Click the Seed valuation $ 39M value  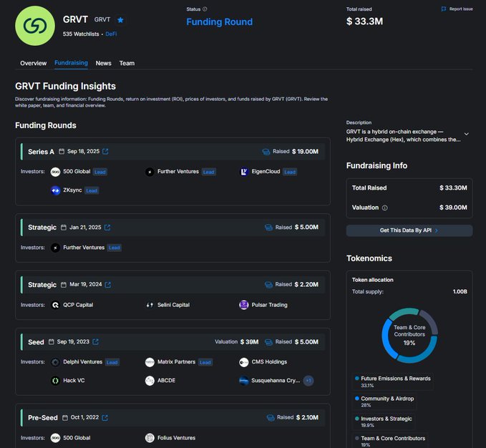coord(249,342)
